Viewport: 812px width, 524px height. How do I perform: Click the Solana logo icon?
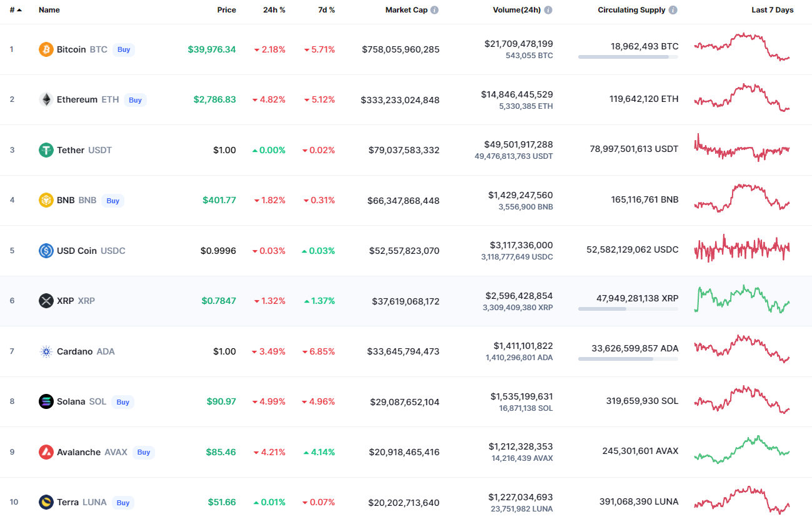pyautogui.click(x=46, y=401)
